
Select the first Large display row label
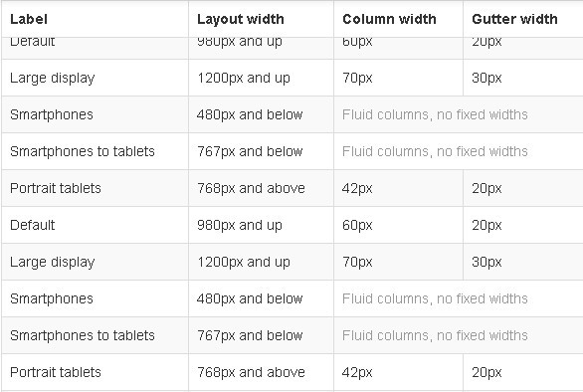53,78
